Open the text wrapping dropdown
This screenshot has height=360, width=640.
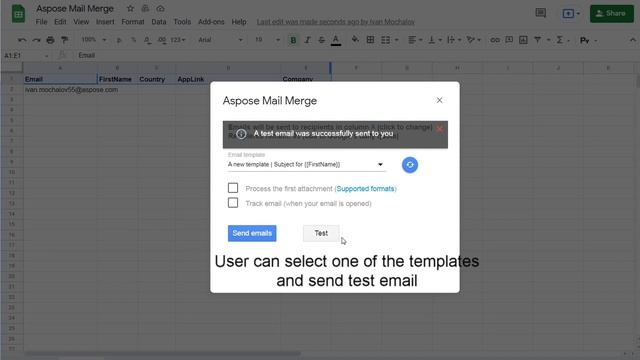pos(454,40)
